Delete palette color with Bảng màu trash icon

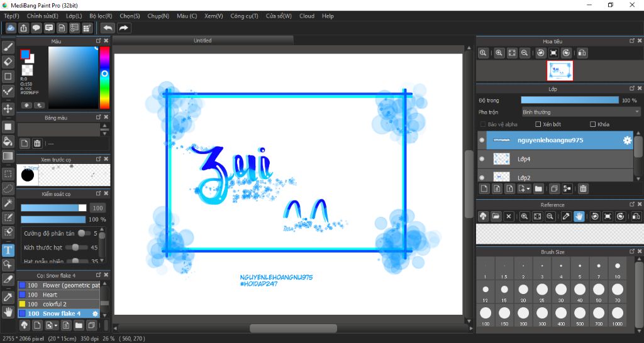click(37, 143)
